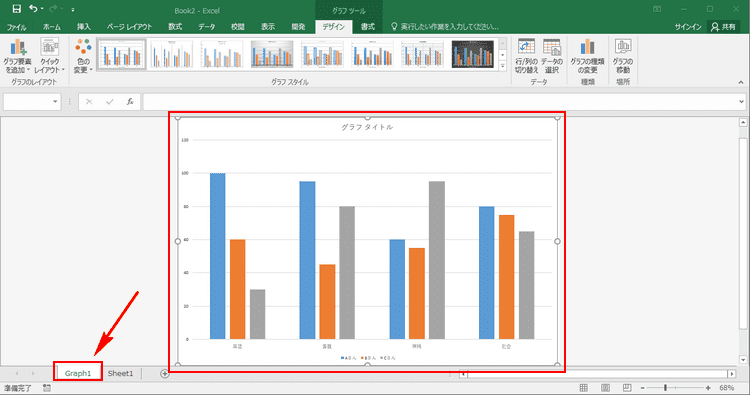
Task: Click the sheet tab scroll right arrow
Action: (x=33, y=373)
